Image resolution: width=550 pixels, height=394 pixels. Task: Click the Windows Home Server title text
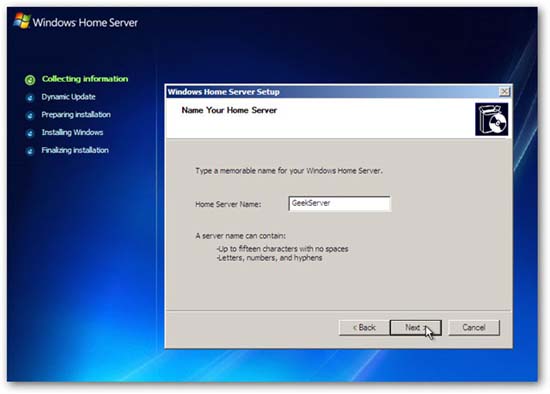(x=85, y=22)
